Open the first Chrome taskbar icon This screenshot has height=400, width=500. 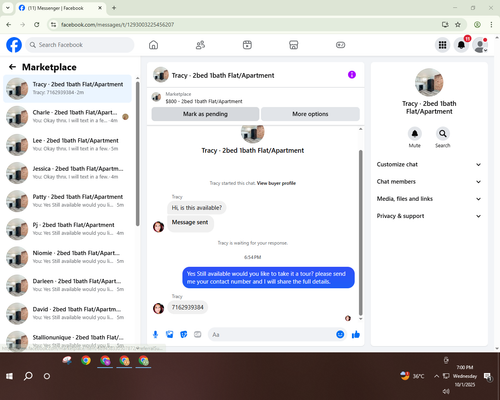tap(86, 360)
